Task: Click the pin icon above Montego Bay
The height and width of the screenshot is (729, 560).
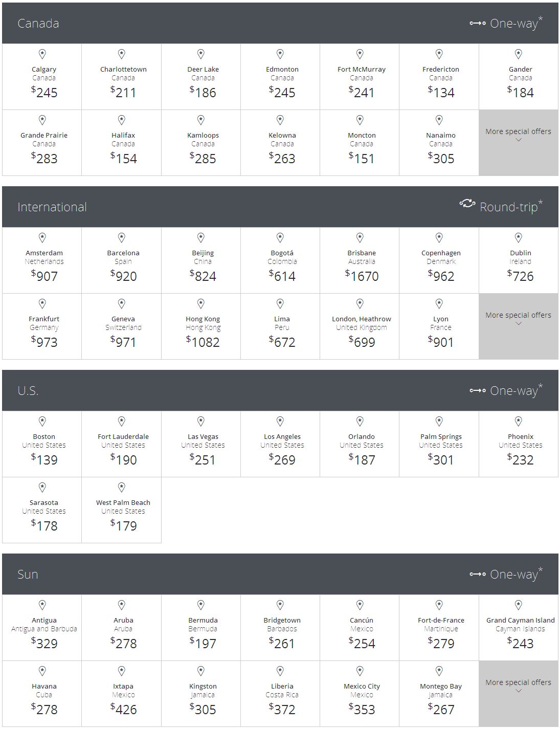Action: tap(439, 671)
